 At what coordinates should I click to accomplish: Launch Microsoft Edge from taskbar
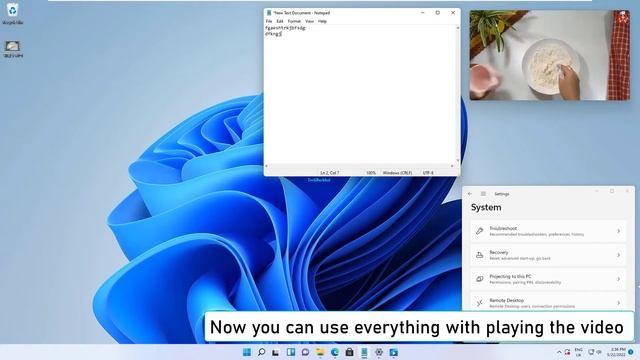point(335,352)
